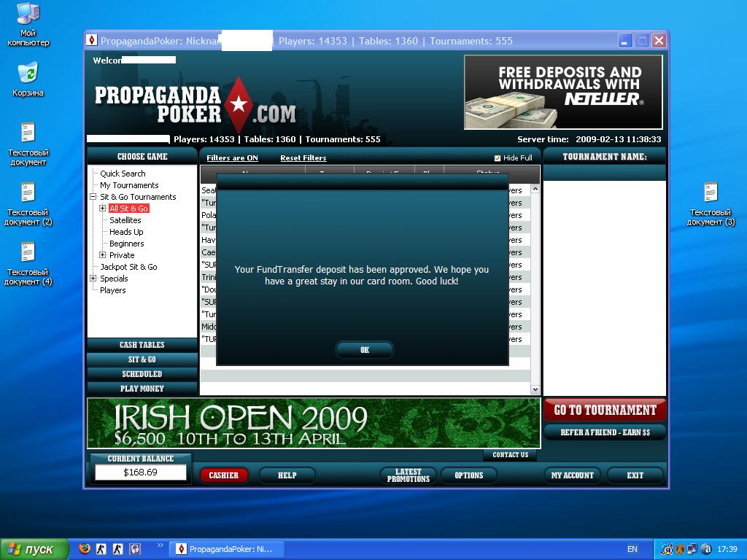The height and width of the screenshot is (560, 747).
Task: Collapse the Sit & Go Tournaments tree node
Action: 93,197
